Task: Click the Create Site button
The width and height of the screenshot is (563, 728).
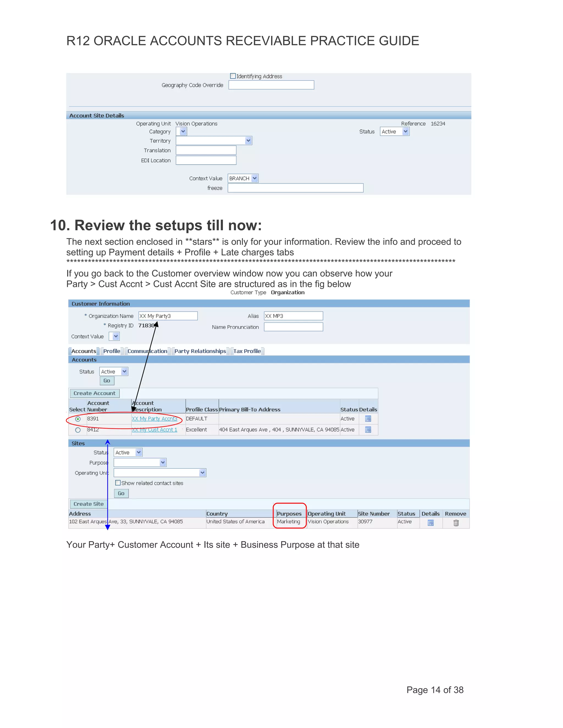Action: [x=89, y=504]
